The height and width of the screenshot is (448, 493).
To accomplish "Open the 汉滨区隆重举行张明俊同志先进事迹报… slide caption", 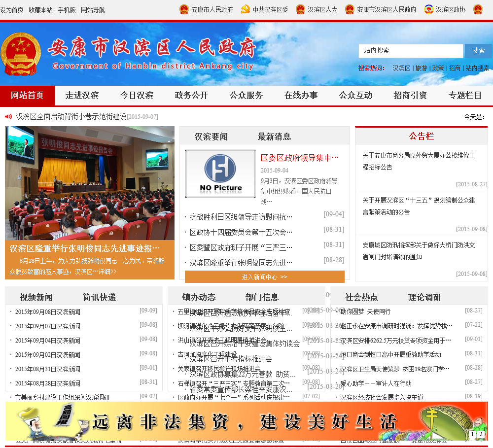I will click(x=85, y=249).
